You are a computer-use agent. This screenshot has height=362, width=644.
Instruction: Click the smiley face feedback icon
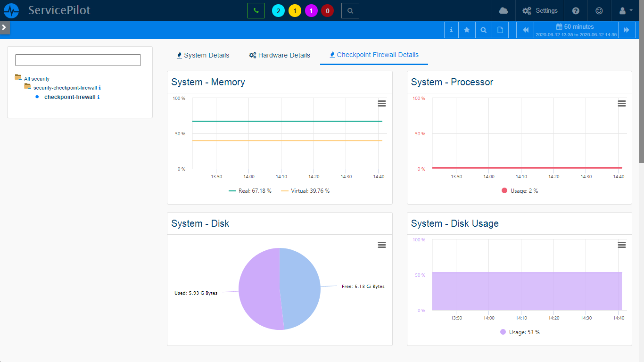[599, 10]
